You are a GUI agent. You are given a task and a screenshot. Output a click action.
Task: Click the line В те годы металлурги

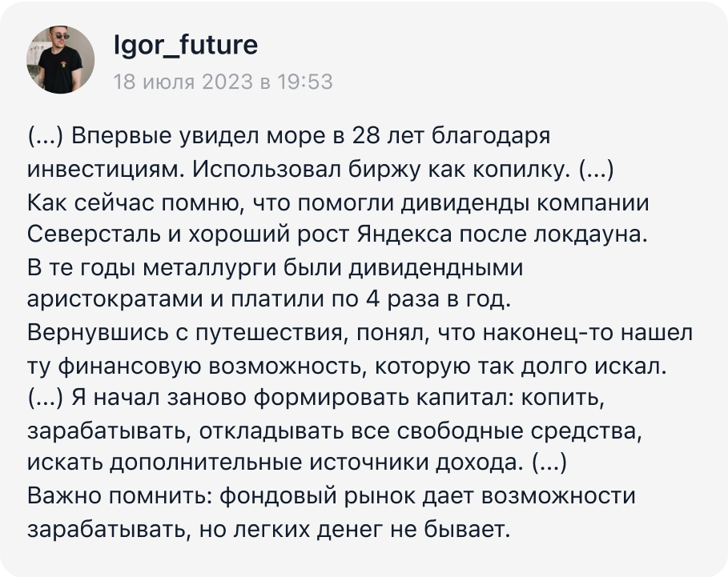point(276,268)
